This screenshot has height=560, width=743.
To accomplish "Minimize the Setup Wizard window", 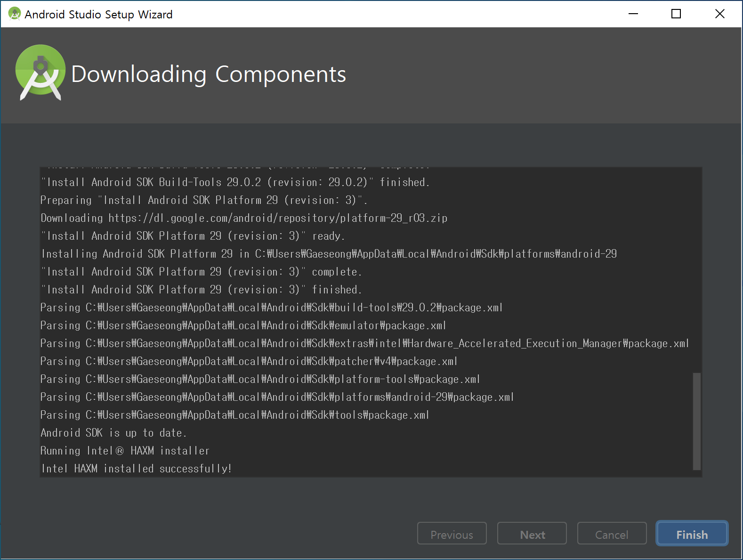I will (633, 14).
